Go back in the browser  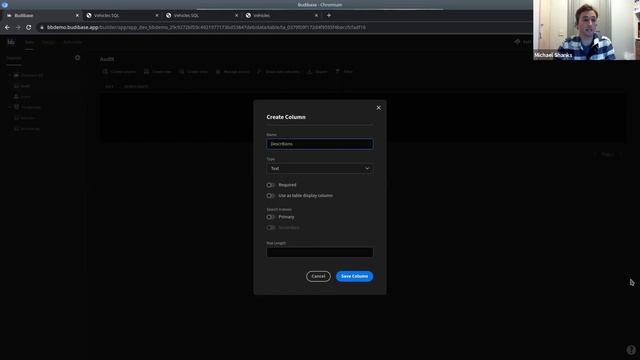(7, 27)
